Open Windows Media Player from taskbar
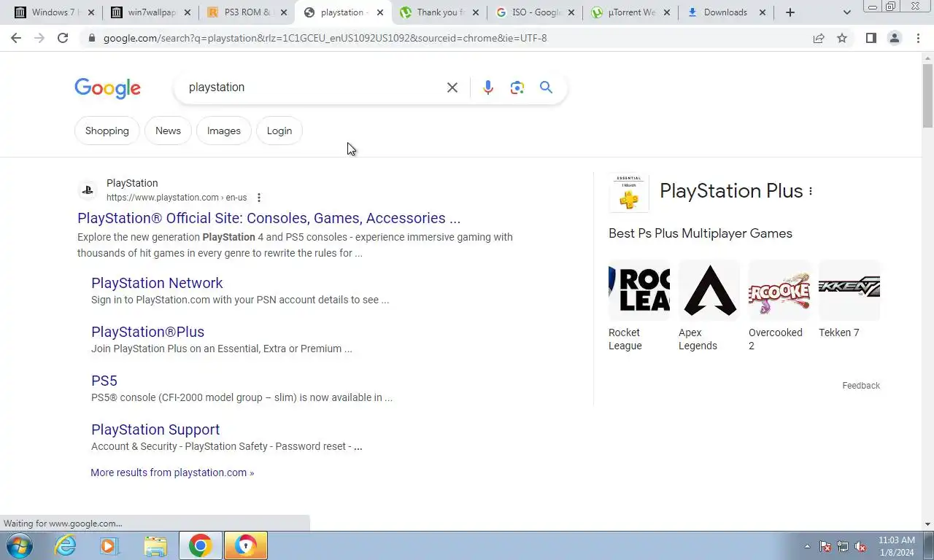 pos(109,545)
